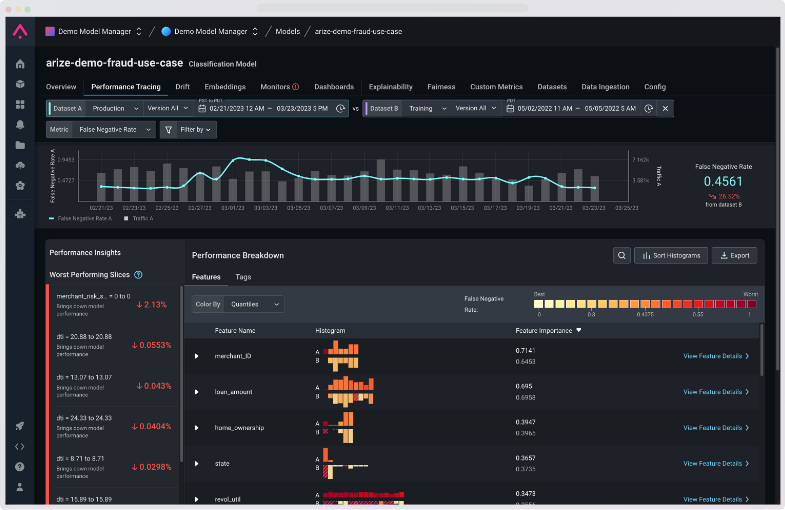
Task: Open the Version All dropdown for Dataset A
Action: 168,109
